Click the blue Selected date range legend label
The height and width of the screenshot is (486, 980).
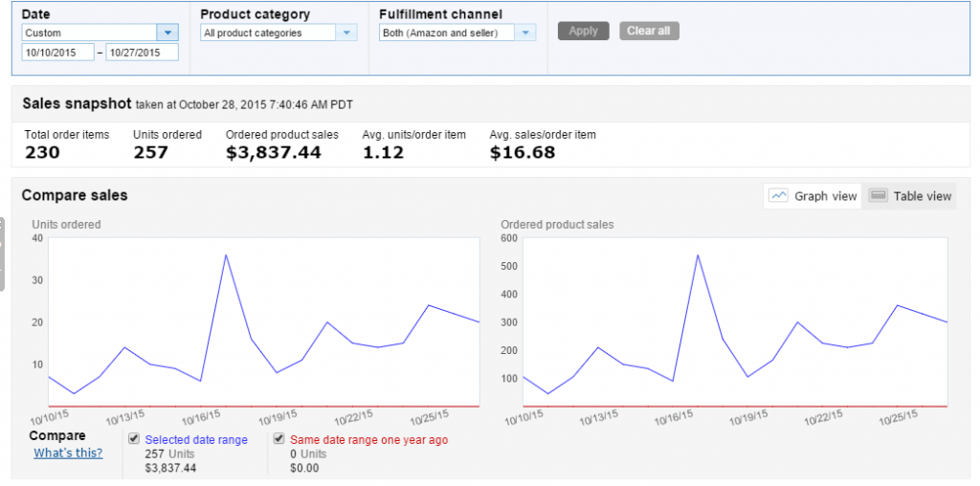[196, 440]
